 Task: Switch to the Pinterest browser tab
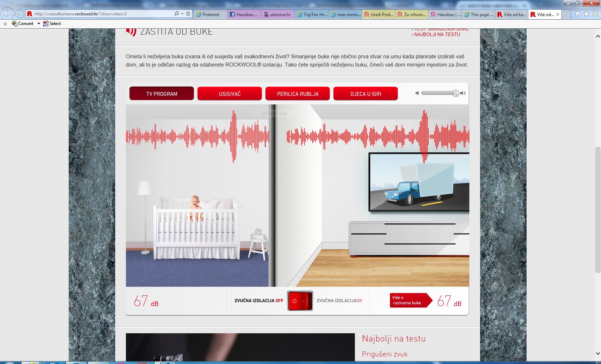pyautogui.click(x=211, y=15)
